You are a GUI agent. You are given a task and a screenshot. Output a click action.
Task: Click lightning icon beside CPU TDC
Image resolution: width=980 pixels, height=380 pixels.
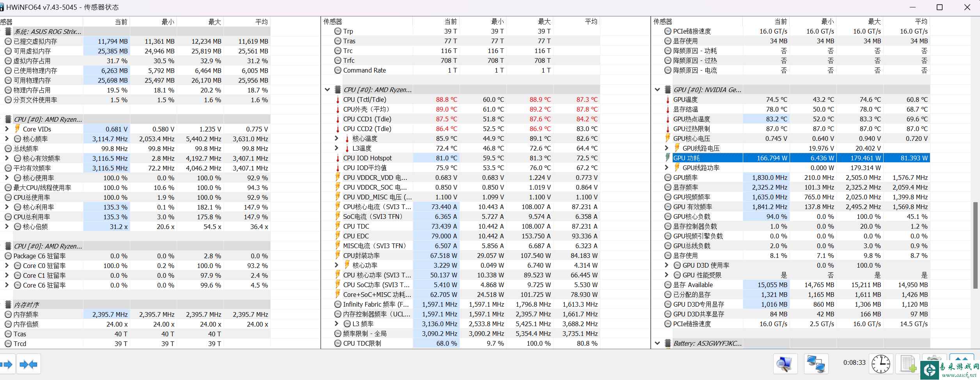338,226
